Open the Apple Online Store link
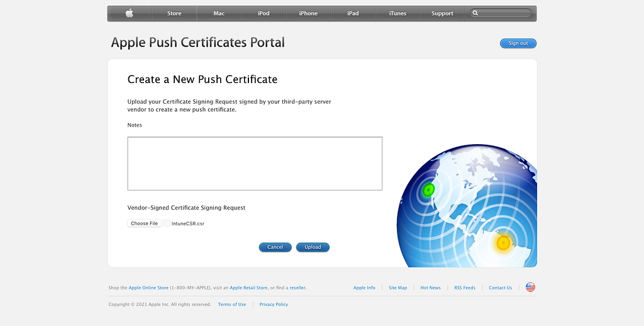This screenshot has width=644, height=326. point(148,288)
